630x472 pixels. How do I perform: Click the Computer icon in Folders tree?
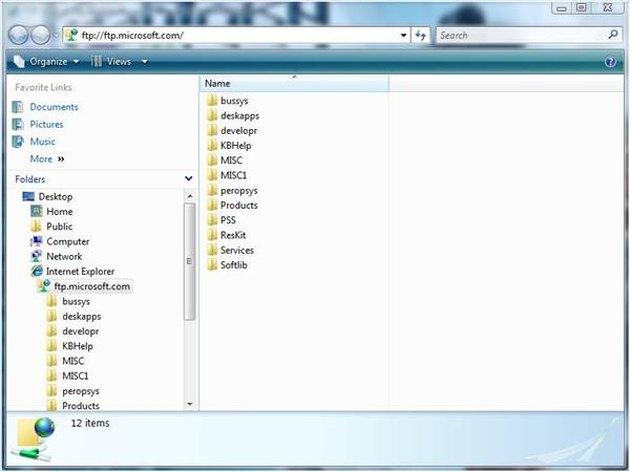[36, 241]
